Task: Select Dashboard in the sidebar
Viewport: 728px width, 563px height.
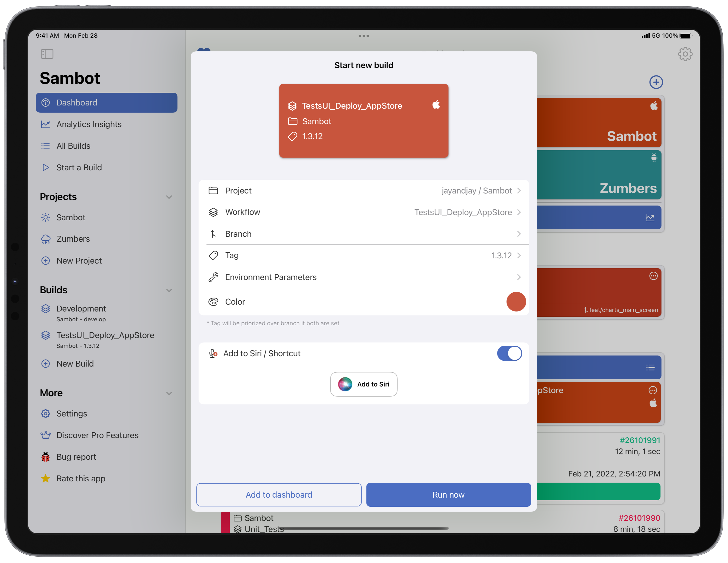Action: (106, 103)
